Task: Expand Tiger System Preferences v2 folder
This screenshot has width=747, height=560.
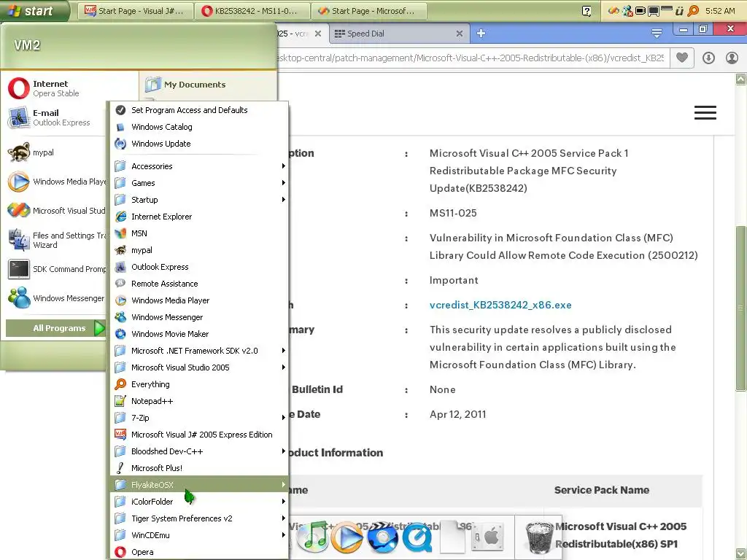Action: click(x=199, y=518)
